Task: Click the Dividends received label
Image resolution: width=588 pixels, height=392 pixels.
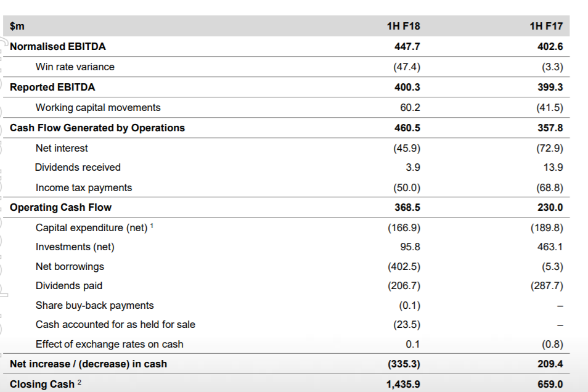Action: [78, 167]
